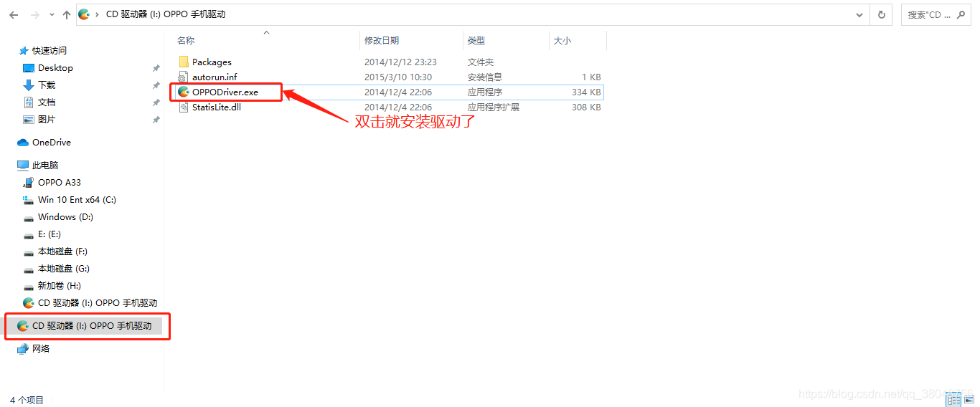Open E: (E:) drive
Viewport: 980px width, 407px height.
coord(50,234)
